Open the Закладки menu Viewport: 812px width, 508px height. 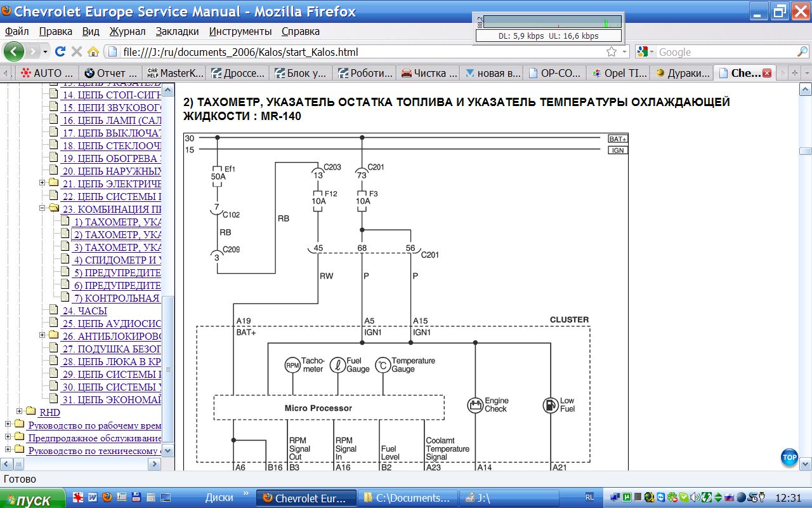click(177, 31)
